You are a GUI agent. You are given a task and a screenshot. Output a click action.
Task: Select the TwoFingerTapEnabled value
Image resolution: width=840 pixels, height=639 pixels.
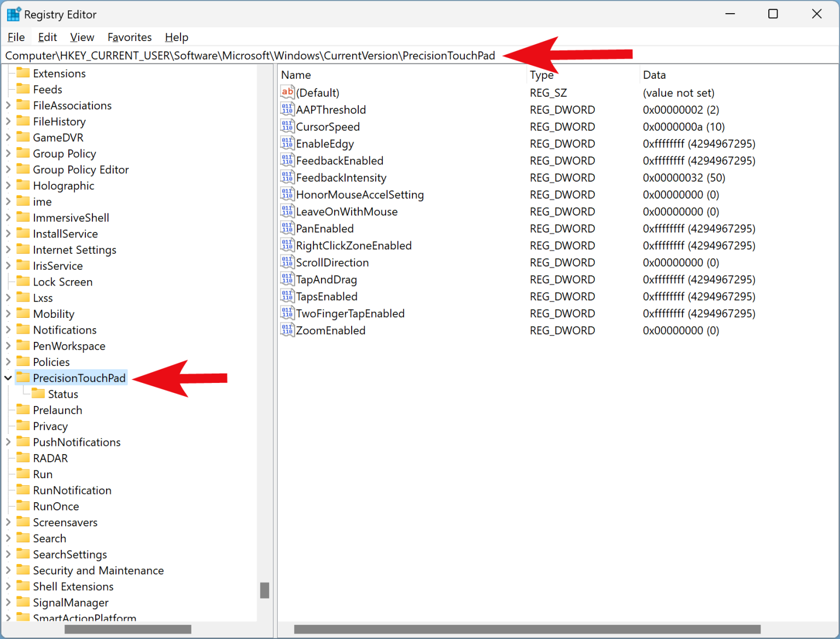pyautogui.click(x=350, y=313)
